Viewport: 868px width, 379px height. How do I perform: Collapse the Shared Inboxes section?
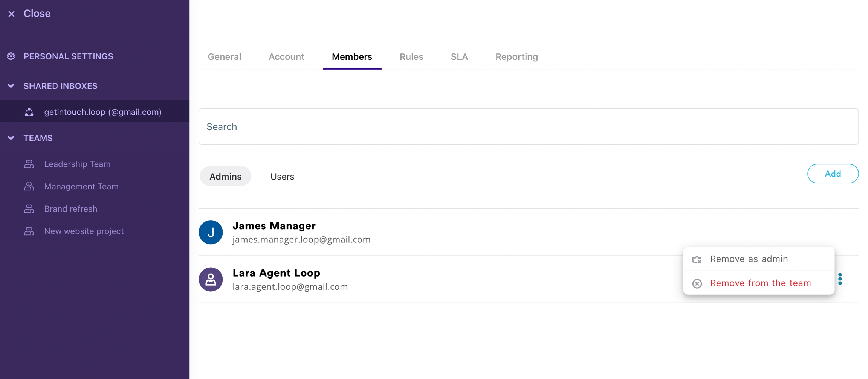[11, 86]
